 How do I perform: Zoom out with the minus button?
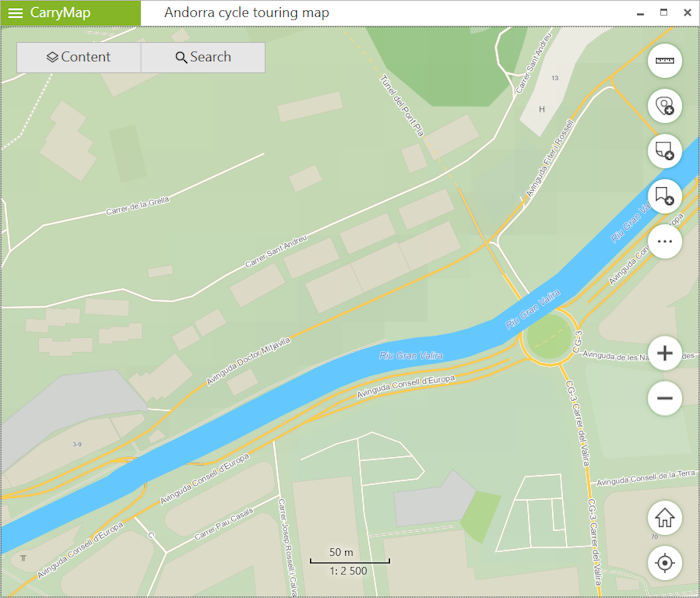[665, 398]
